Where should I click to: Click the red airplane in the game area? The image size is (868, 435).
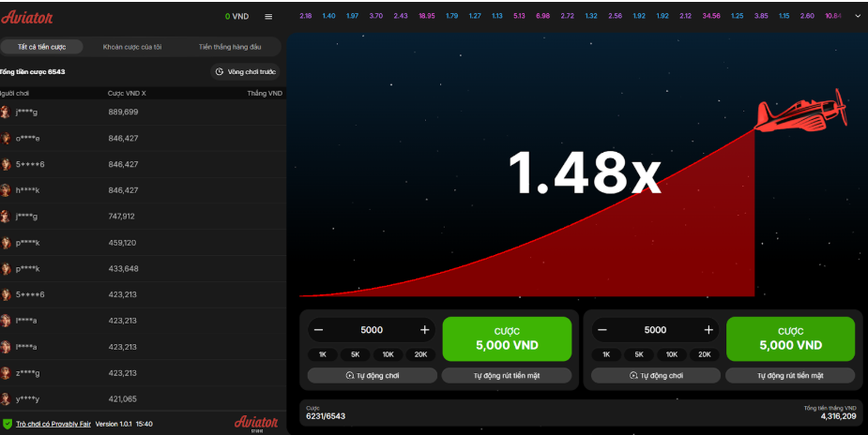tap(801, 111)
